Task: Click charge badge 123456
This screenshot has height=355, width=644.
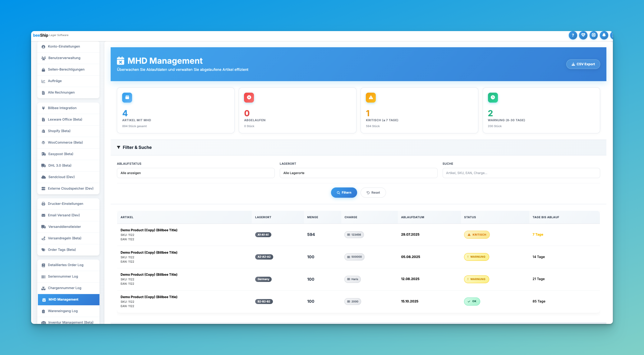Action: [x=354, y=235]
